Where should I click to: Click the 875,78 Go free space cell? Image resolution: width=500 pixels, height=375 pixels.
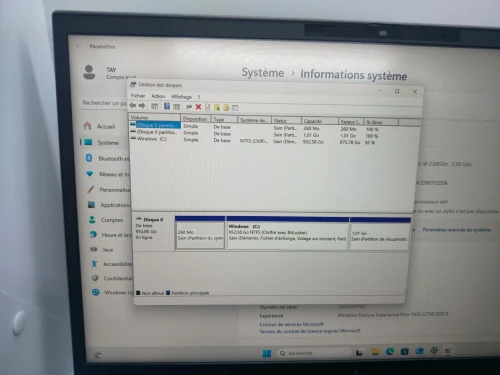(350, 142)
